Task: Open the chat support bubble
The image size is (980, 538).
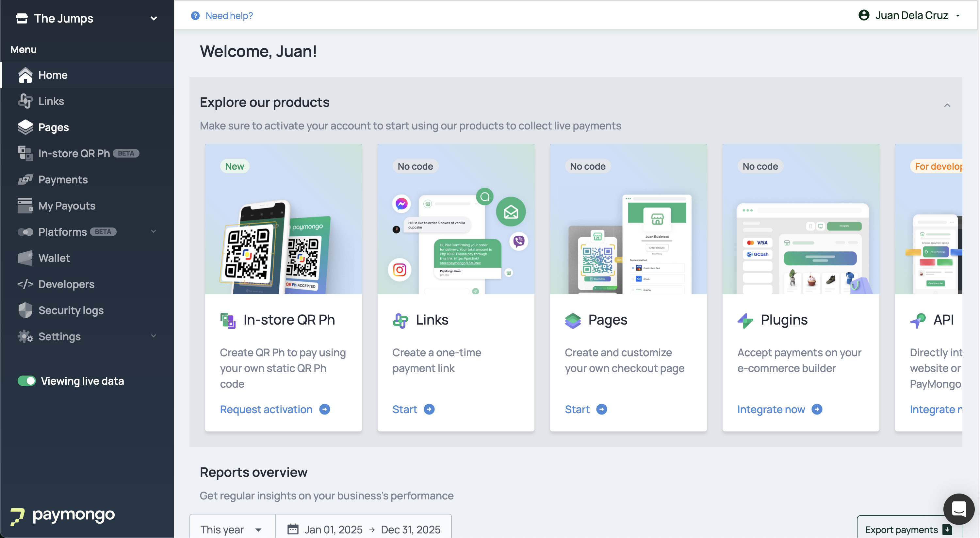Action: pos(958,509)
